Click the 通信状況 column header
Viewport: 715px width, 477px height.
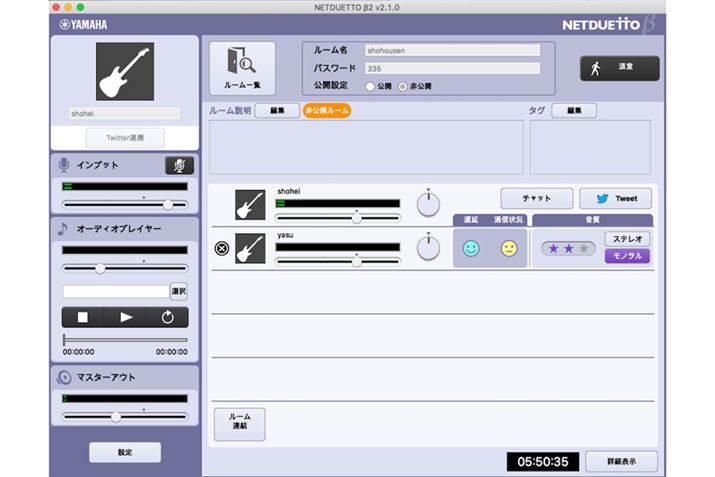coord(508,220)
